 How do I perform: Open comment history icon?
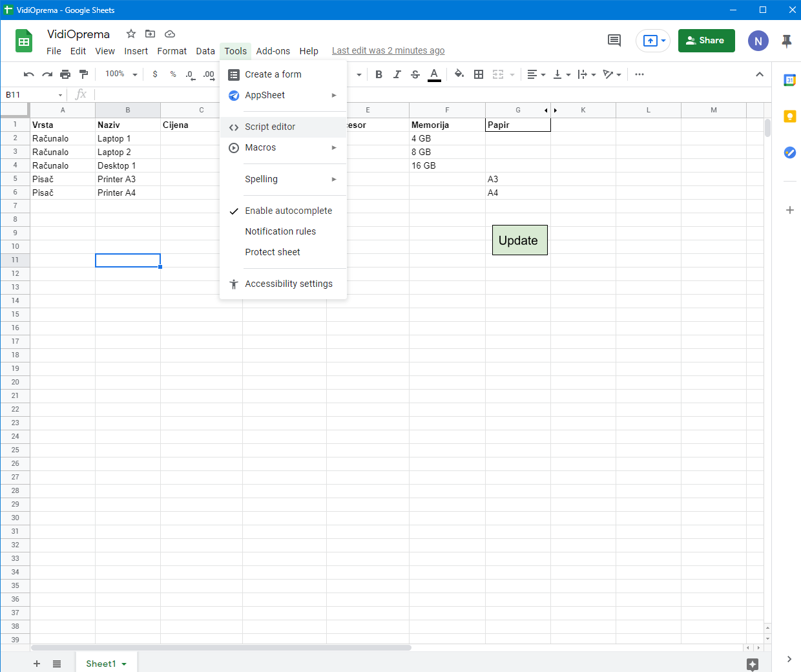[x=614, y=41]
